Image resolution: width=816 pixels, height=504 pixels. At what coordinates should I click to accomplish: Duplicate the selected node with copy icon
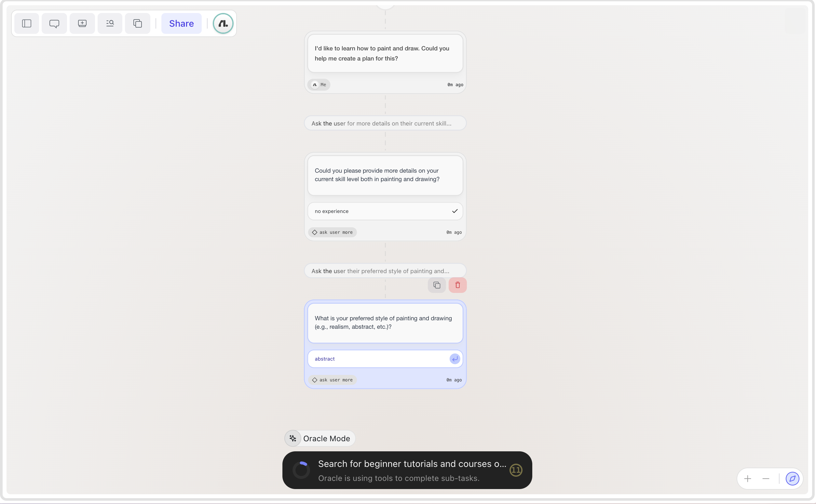click(x=437, y=285)
